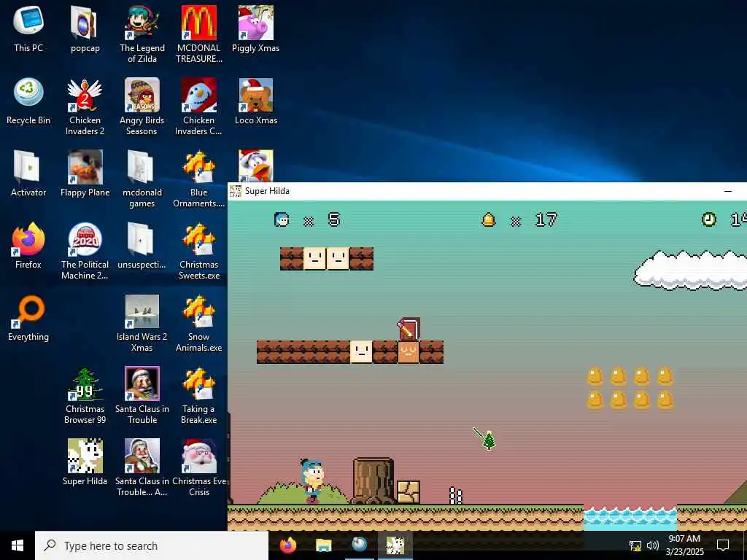
Task: Open Chicken Invaders C... shortcut
Action: pyautogui.click(x=198, y=106)
